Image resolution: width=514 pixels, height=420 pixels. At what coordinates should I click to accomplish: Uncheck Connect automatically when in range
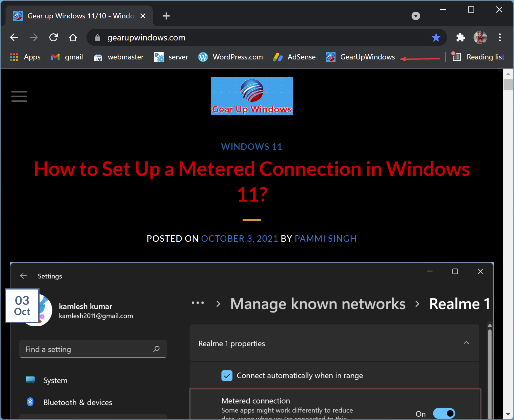coord(227,376)
